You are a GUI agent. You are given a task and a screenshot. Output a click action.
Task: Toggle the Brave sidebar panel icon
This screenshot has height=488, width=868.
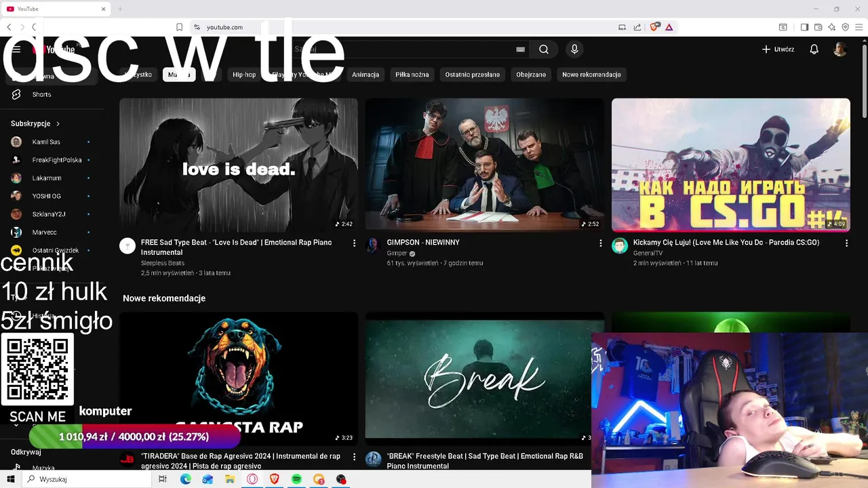click(804, 27)
